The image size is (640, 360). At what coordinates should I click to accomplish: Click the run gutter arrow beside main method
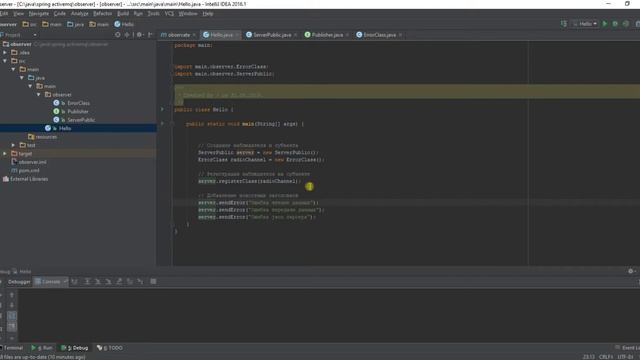click(x=162, y=123)
